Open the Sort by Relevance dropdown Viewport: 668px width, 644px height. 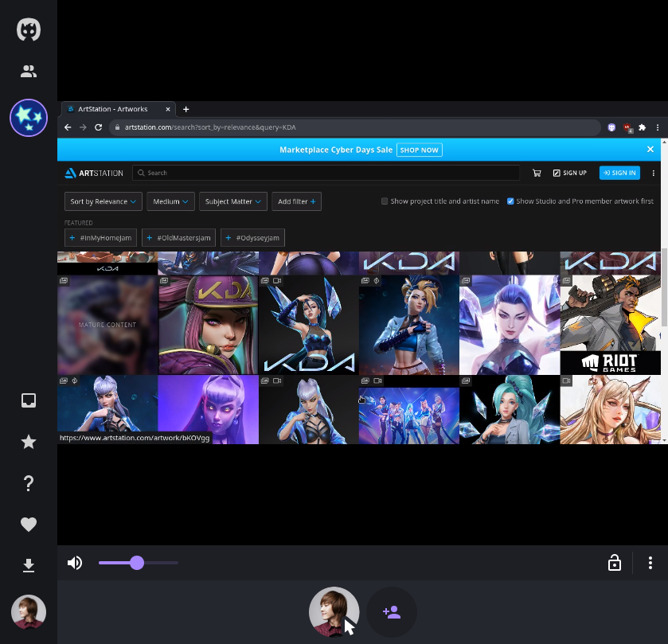(103, 201)
